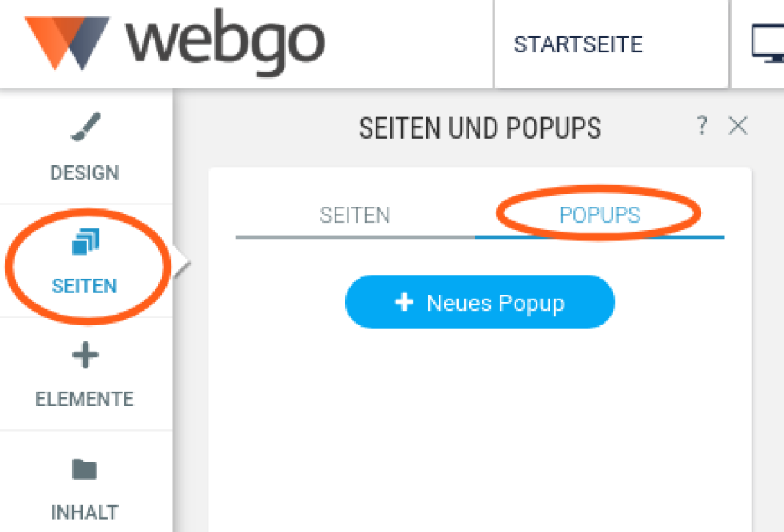Screen dimensions: 784x532
Task: Click plus icon inside Neues Popup button
Action: [404, 302]
